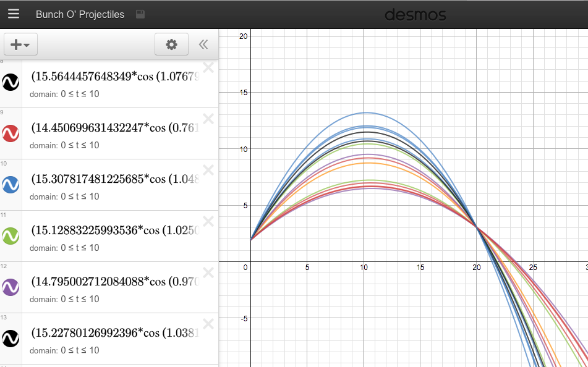588x367 pixels.
Task: Click the red curve style icon on expression 9
Action: tap(11, 133)
